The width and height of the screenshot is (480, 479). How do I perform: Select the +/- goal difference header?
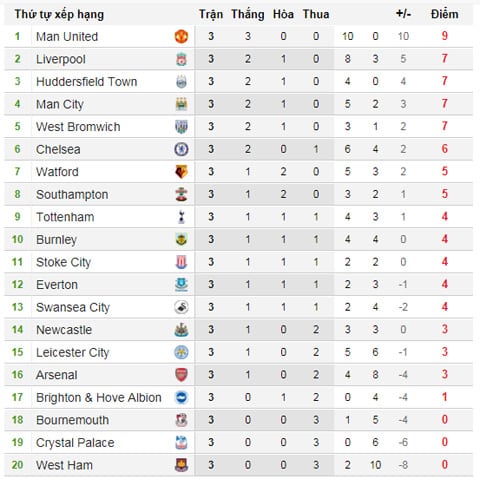pyautogui.click(x=403, y=14)
